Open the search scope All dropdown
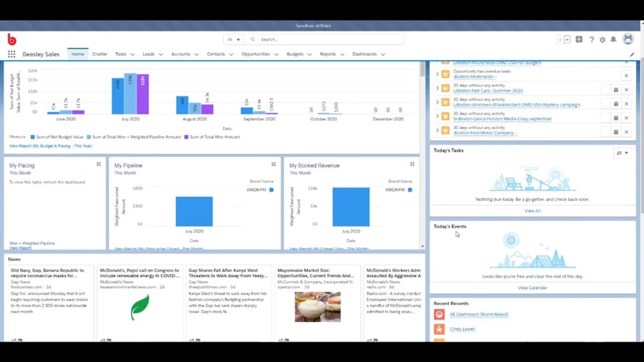 tap(234, 39)
